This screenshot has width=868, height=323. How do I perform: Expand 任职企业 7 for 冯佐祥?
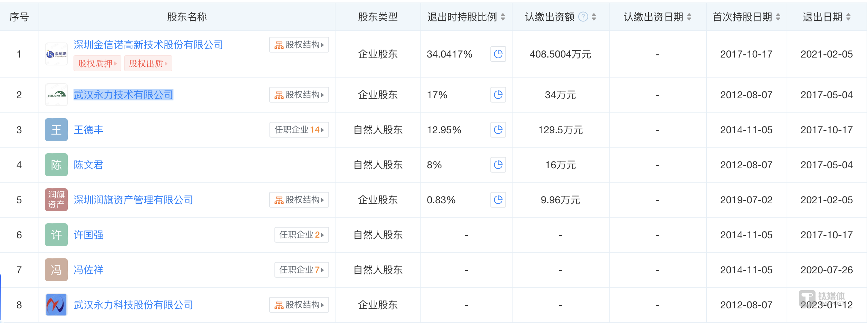[x=302, y=270]
